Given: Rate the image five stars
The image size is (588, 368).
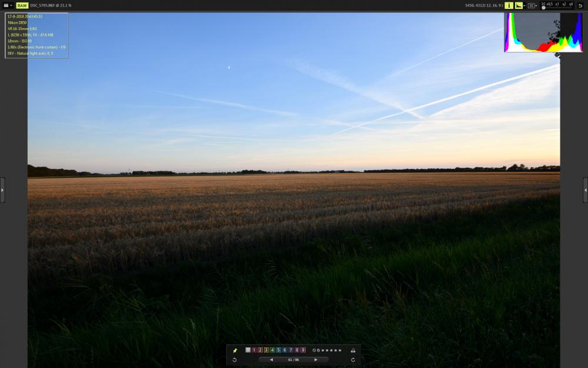Looking at the screenshot, I should 340,350.
